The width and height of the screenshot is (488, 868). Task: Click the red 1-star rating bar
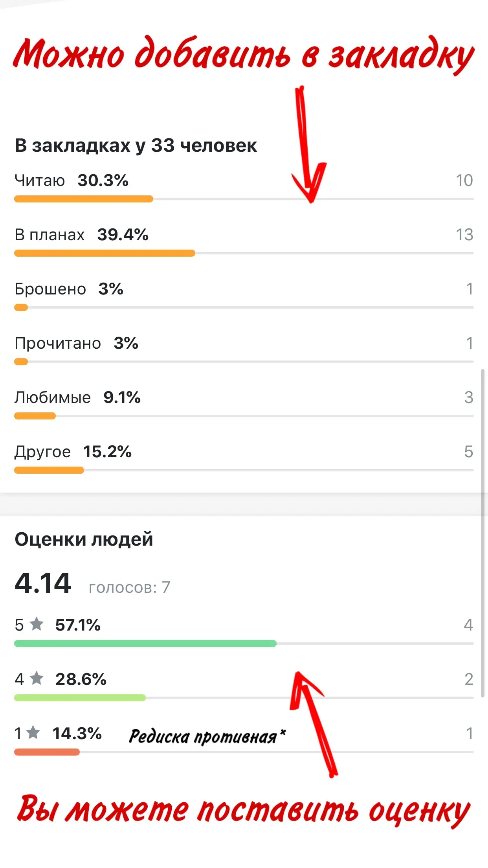[47, 752]
